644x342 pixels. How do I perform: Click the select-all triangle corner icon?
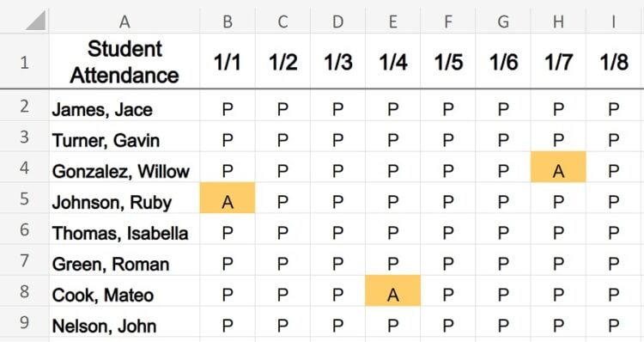coord(35,20)
